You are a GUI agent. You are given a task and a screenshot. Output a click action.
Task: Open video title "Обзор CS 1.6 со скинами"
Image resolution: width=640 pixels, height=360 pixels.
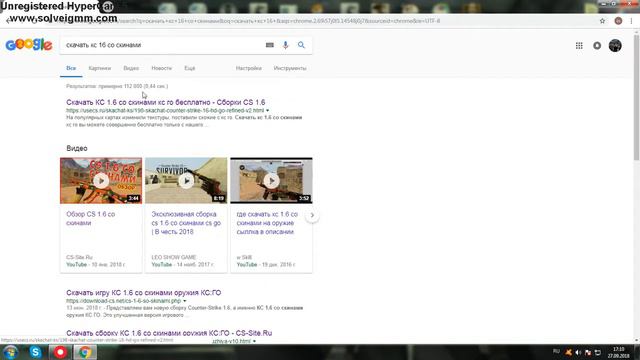pos(91,218)
